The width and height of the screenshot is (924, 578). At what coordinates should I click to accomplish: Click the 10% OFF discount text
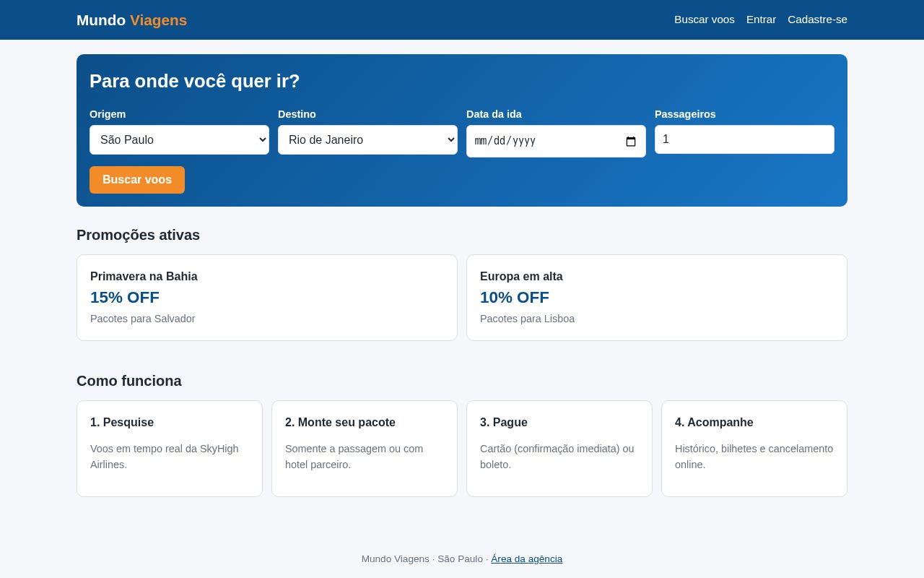[x=515, y=298]
